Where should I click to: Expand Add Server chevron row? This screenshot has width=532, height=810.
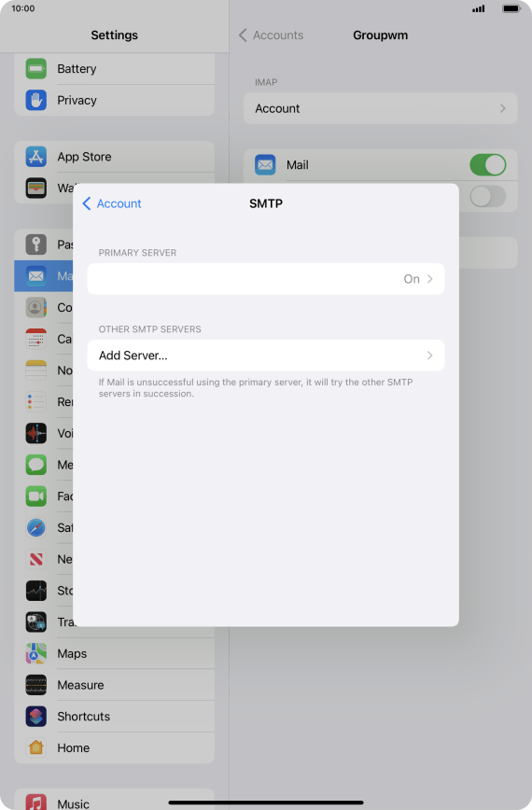(x=266, y=356)
